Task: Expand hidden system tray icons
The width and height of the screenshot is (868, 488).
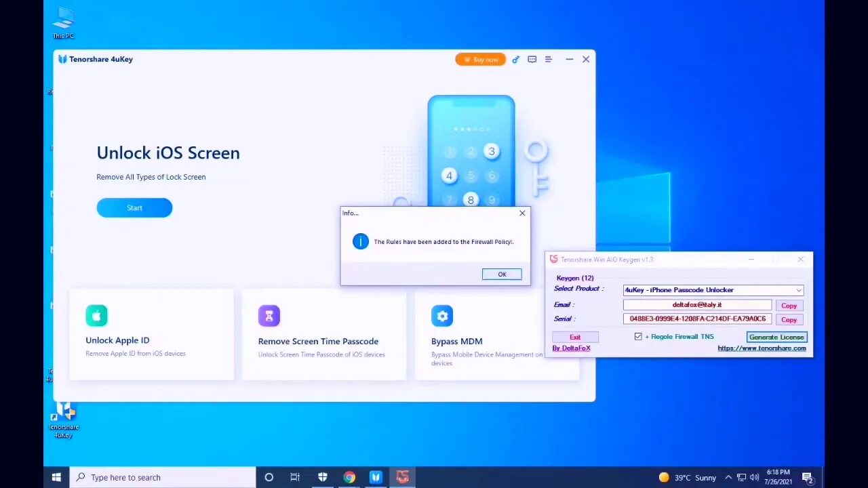Action: [x=728, y=477]
